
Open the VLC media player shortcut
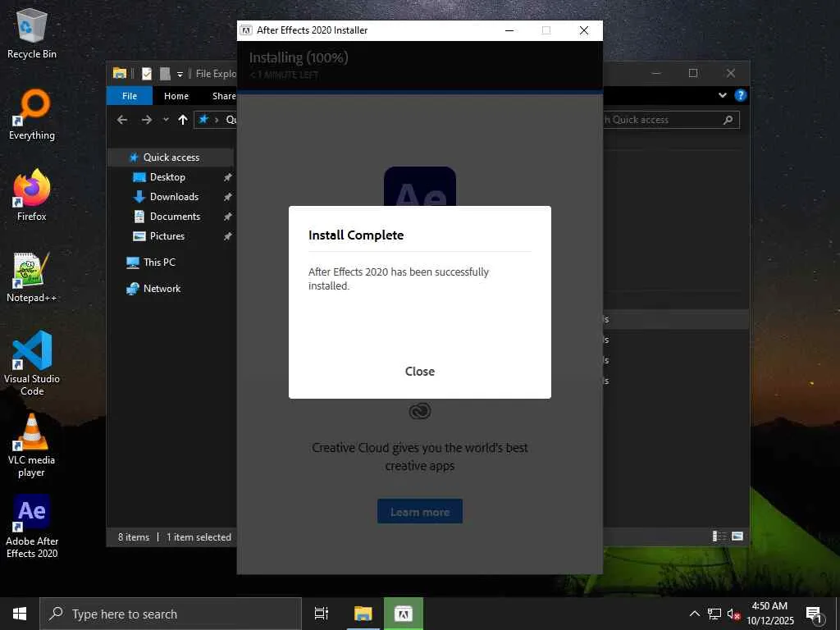tap(32, 445)
